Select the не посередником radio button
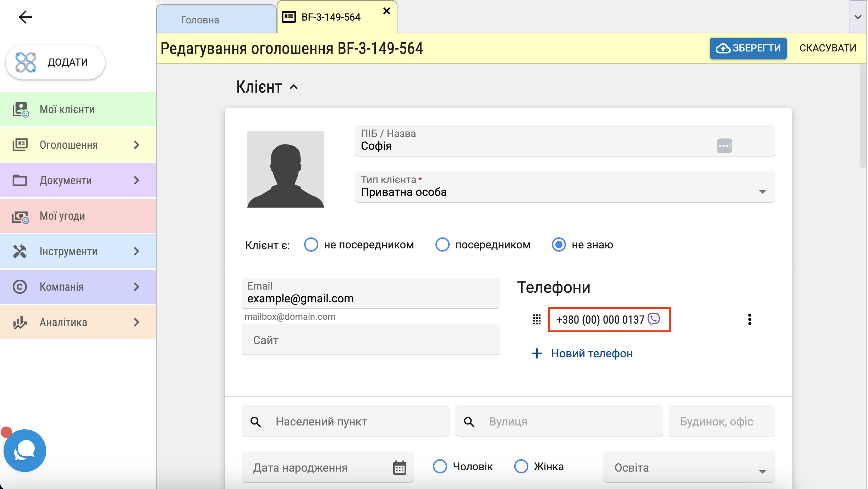Image resolution: width=868 pixels, height=489 pixels. (x=311, y=244)
